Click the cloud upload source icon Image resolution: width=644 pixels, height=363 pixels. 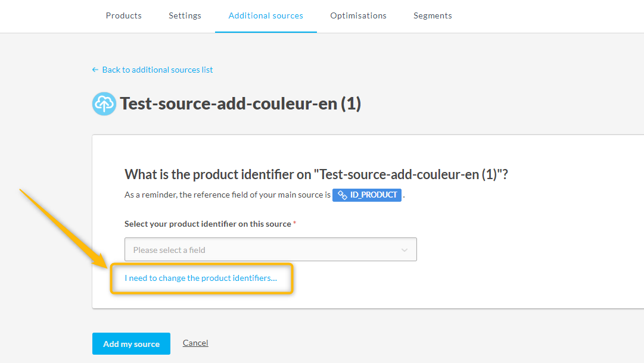104,104
